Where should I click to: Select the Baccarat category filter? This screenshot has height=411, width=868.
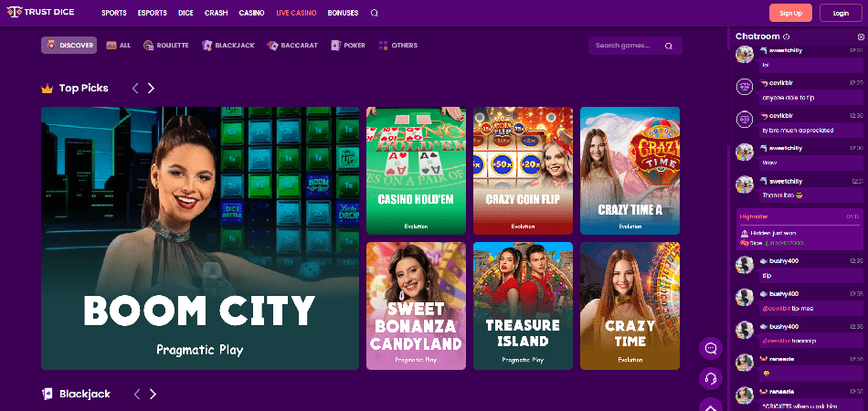292,46
